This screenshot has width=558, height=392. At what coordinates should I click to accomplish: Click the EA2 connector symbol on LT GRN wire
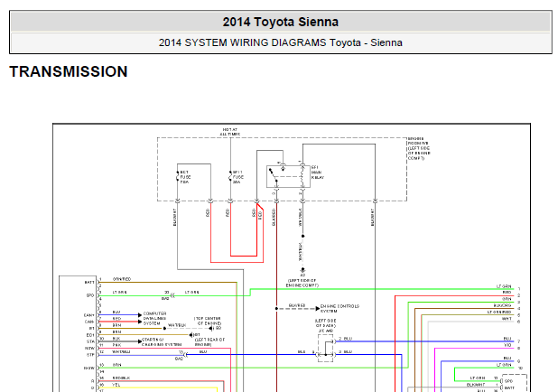point(172,295)
